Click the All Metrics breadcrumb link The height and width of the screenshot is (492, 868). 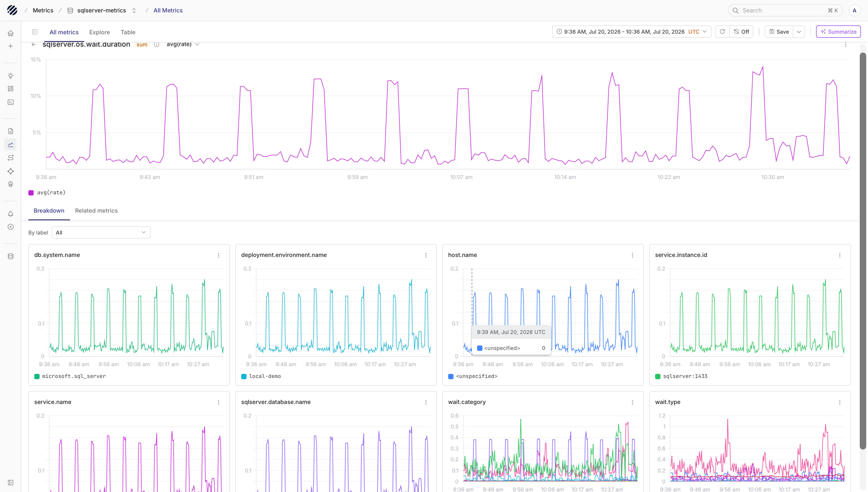click(x=168, y=10)
